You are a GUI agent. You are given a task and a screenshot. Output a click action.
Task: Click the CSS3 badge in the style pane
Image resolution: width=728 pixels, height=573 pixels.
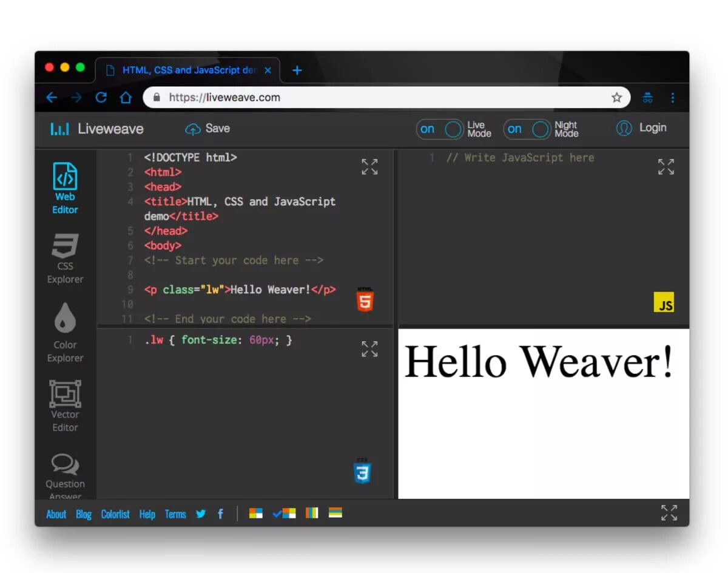coord(362,470)
